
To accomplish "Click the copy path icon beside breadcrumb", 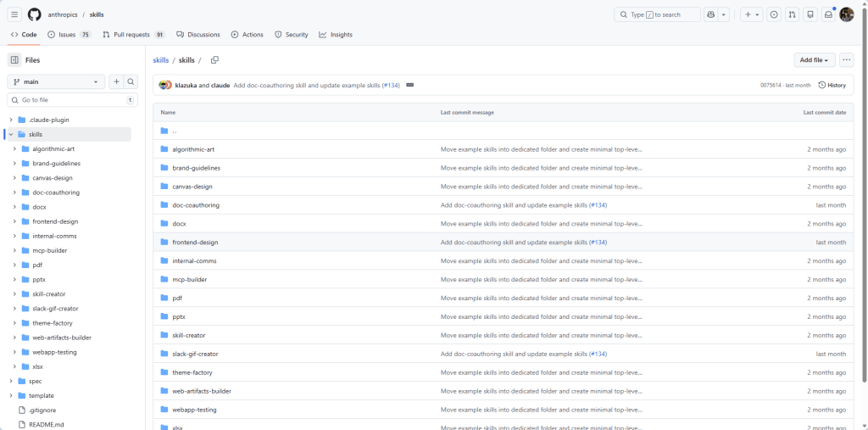I will coord(214,60).
